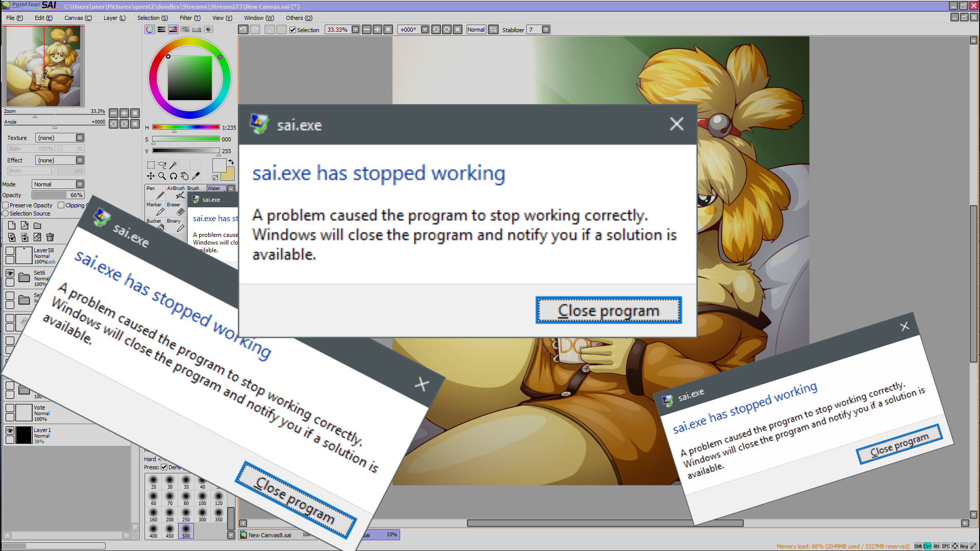Uncheck the Selection checkbox in toolbar

tap(293, 30)
